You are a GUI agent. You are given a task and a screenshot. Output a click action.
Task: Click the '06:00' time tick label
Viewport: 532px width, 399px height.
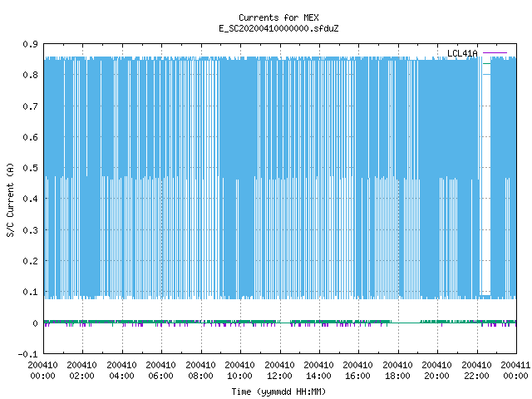(x=160, y=376)
